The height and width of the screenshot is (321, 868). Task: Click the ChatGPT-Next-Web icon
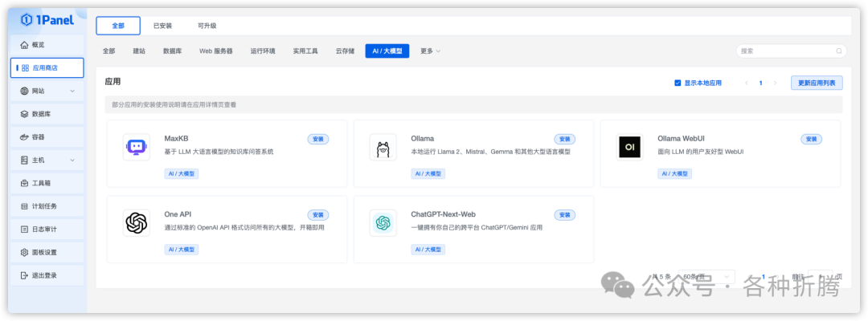383,222
